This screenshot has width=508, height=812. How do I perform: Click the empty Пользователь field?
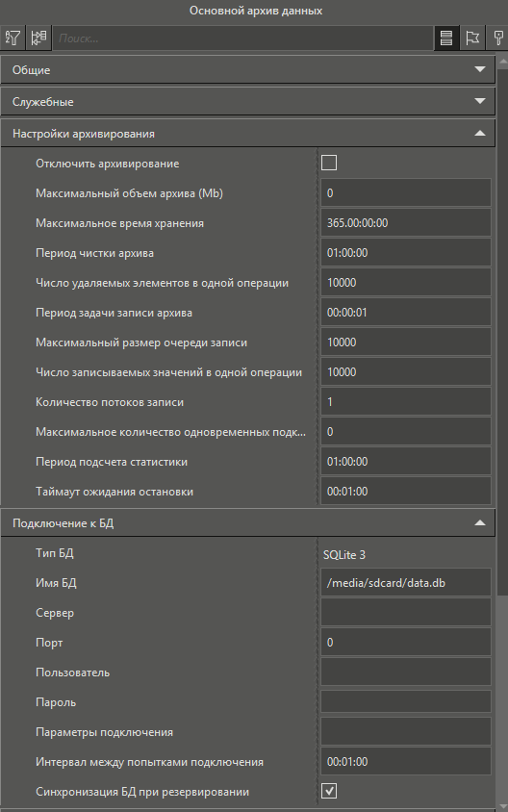tap(405, 672)
